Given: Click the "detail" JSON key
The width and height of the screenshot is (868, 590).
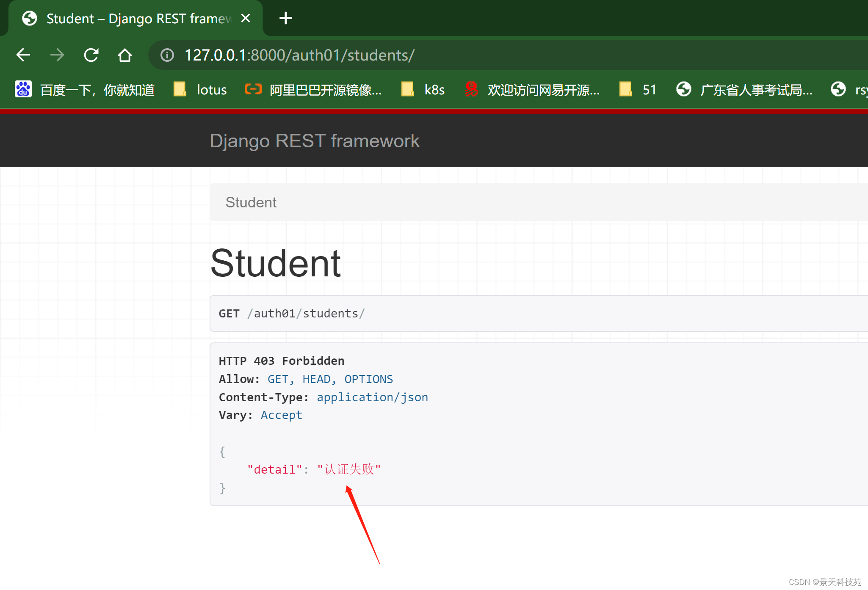Looking at the screenshot, I should coord(275,469).
